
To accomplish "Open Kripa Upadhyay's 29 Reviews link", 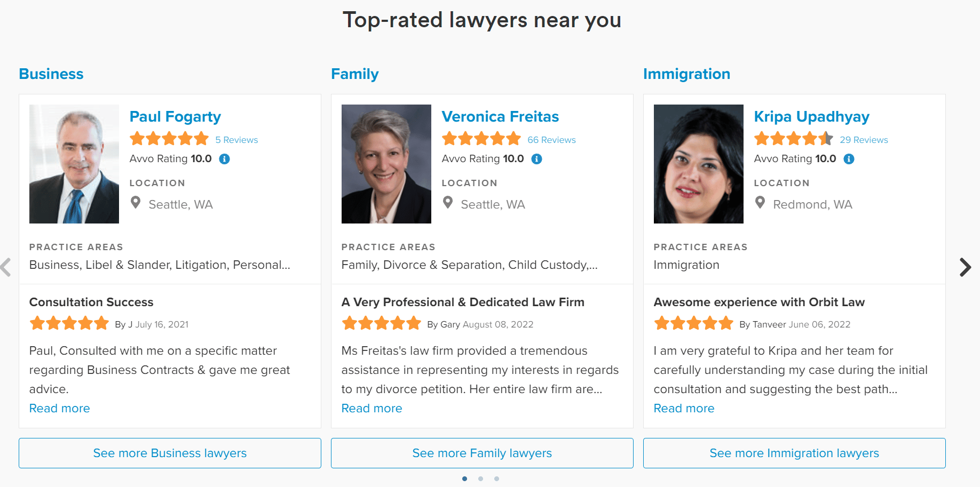I will [864, 140].
